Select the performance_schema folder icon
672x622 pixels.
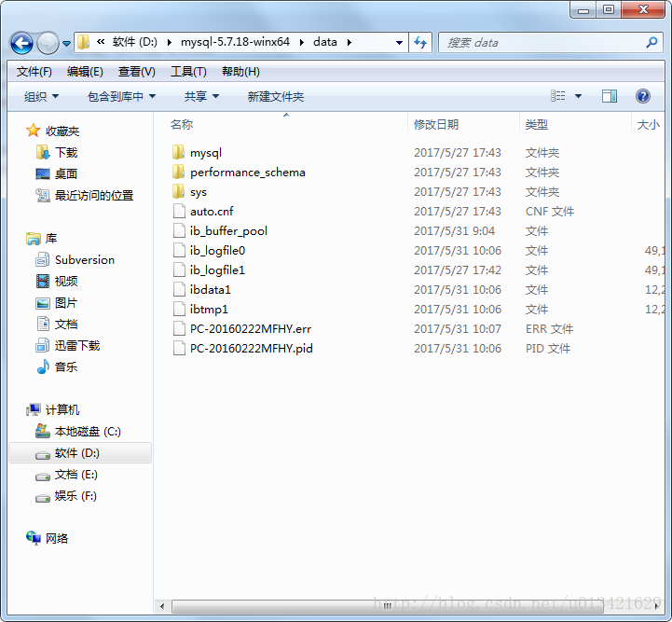[179, 172]
